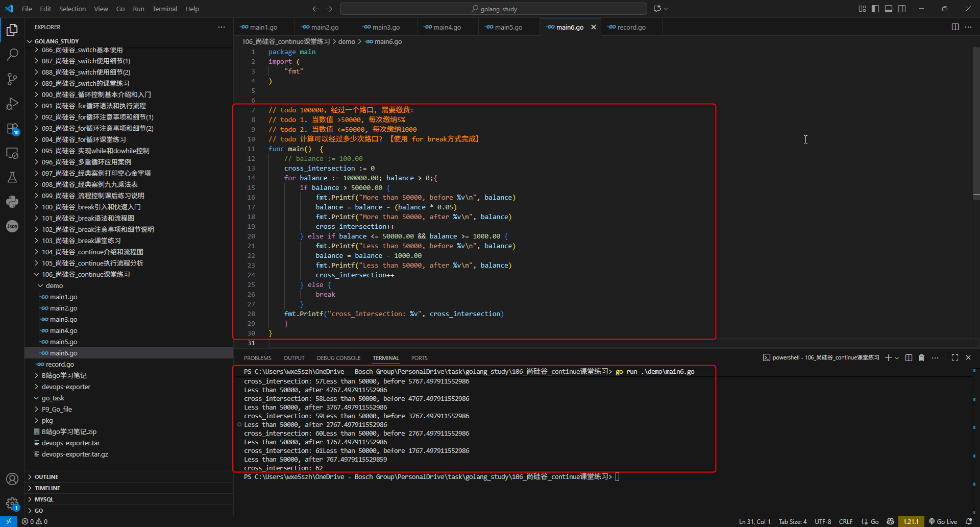
Task: Switch to the main1.go editor tab
Action: [264, 27]
